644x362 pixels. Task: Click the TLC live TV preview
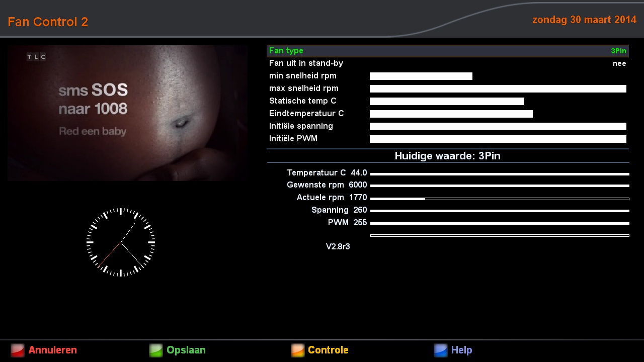[127, 113]
